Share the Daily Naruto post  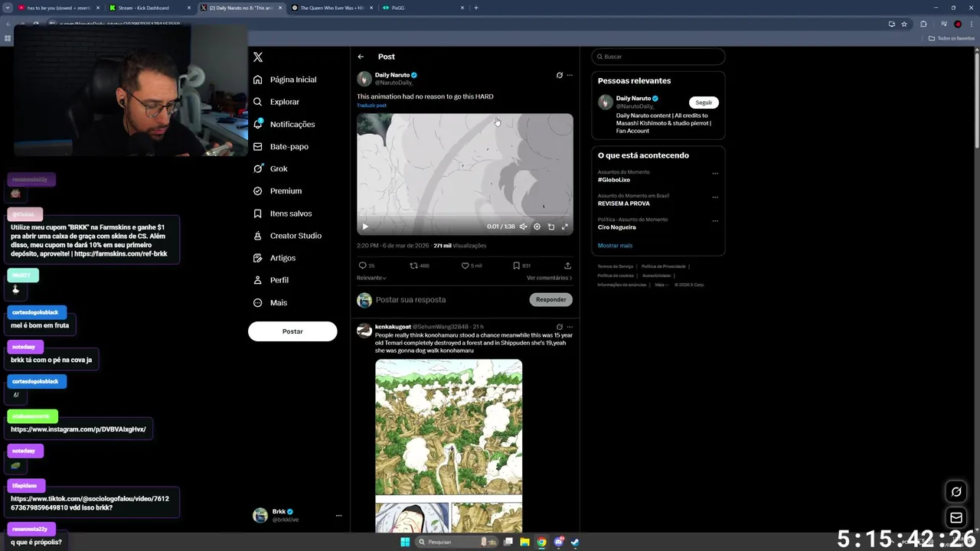(x=567, y=266)
